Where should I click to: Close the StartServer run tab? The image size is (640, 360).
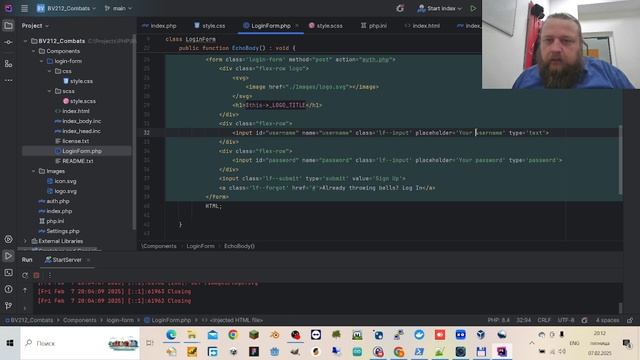pos(88,260)
